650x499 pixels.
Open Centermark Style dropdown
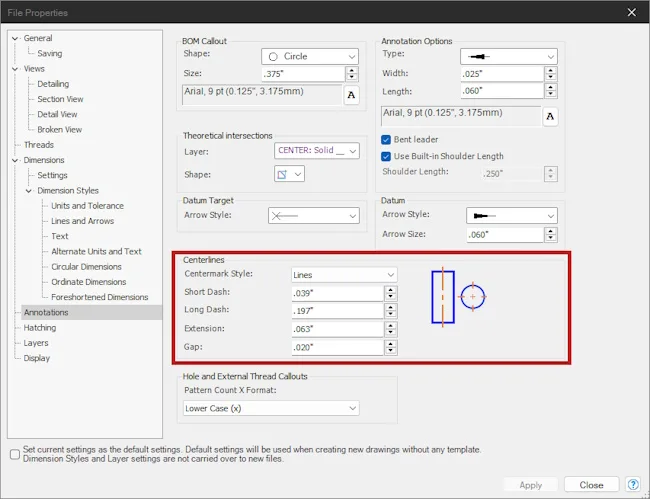344,275
